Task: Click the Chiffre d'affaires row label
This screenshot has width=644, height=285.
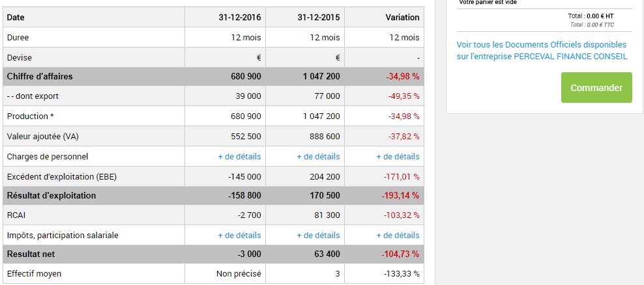Action: click(40, 77)
